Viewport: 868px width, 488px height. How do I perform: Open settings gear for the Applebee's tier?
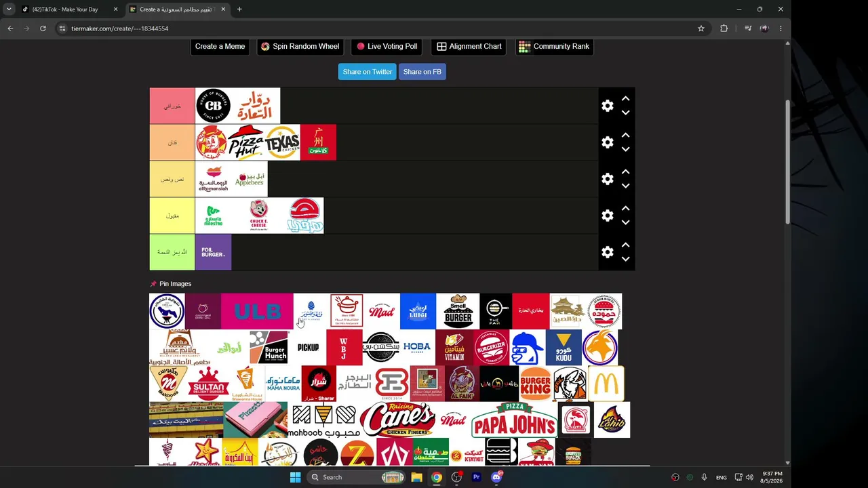click(x=608, y=179)
